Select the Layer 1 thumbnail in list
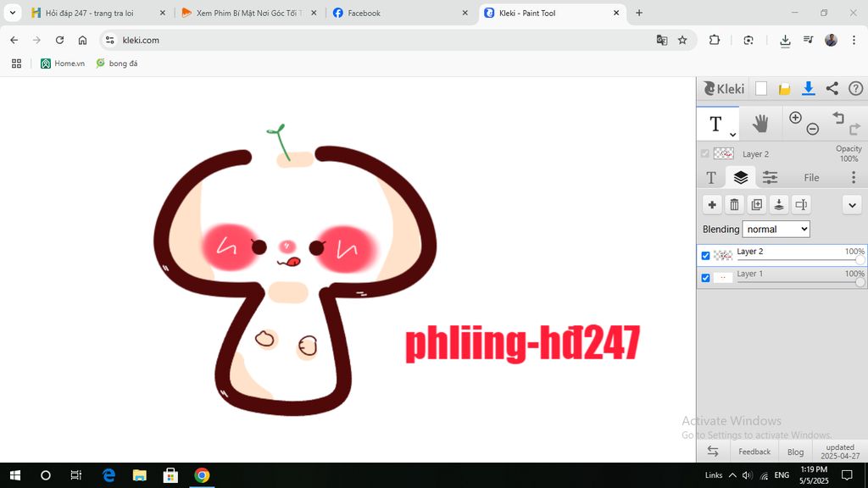 tap(723, 278)
